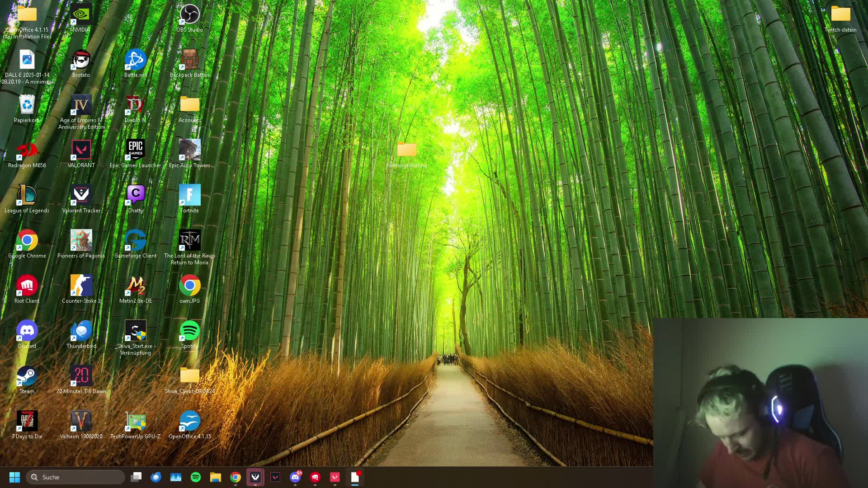Click the Suche taskbar search box
Screen dimensions: 868x488
(75, 477)
